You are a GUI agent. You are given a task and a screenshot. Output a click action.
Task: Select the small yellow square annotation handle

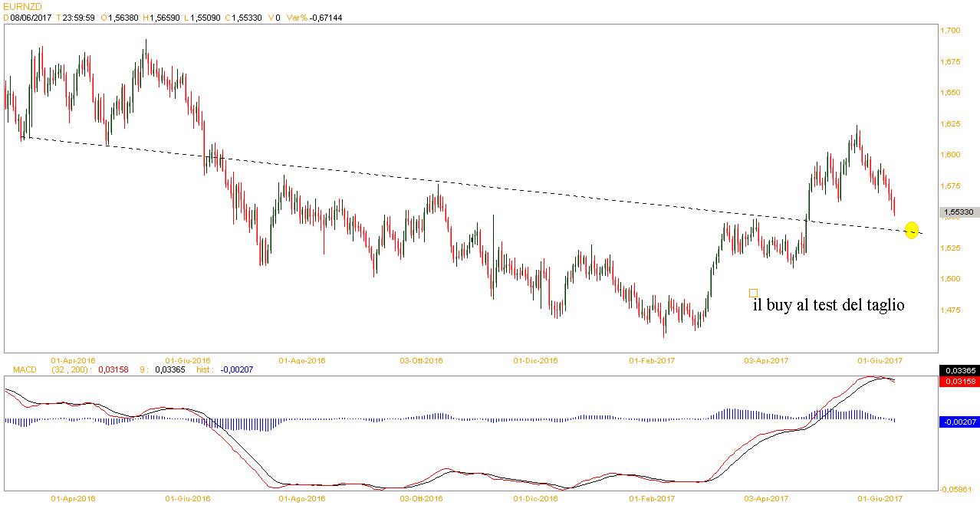(x=753, y=293)
